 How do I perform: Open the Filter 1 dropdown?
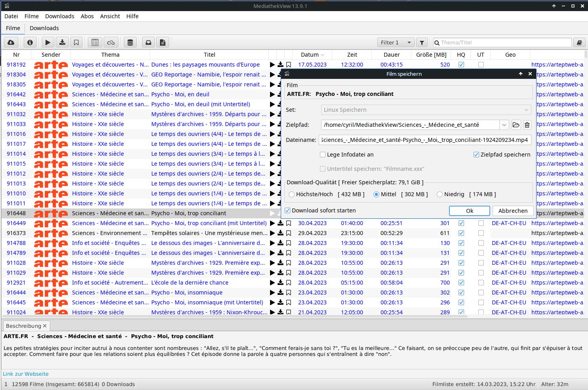point(396,42)
